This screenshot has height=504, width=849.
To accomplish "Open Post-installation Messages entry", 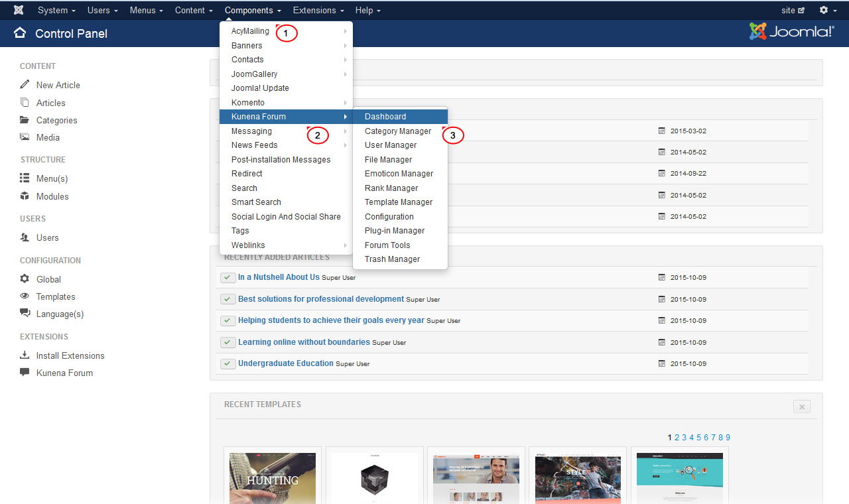I will 286,160.
